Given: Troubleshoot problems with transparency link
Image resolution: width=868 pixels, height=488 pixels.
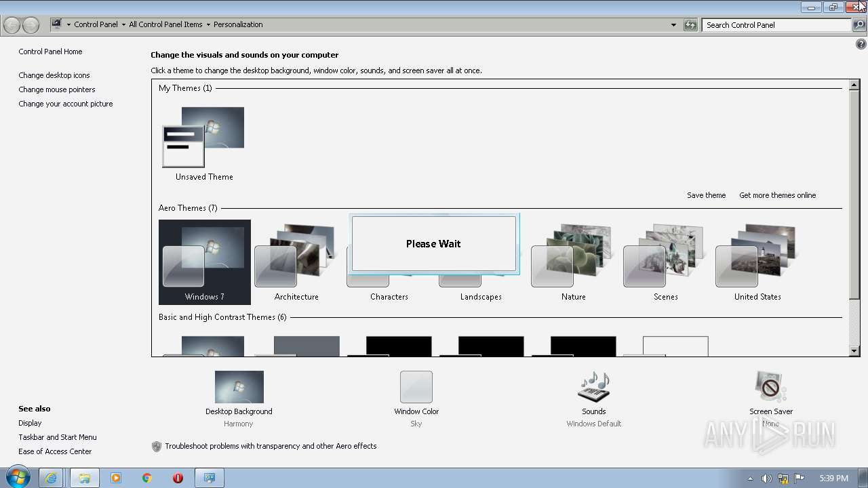Looking at the screenshot, I should point(271,446).
